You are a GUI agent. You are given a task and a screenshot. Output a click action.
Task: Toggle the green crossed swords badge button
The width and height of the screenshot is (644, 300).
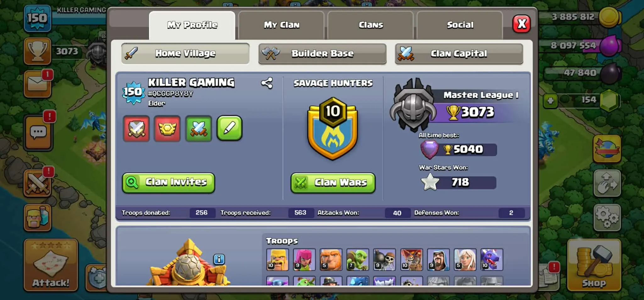coord(198,128)
